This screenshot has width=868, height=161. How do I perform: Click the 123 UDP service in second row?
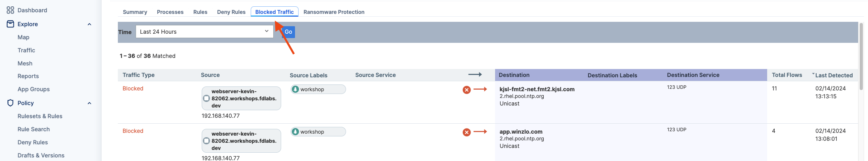coord(677,130)
